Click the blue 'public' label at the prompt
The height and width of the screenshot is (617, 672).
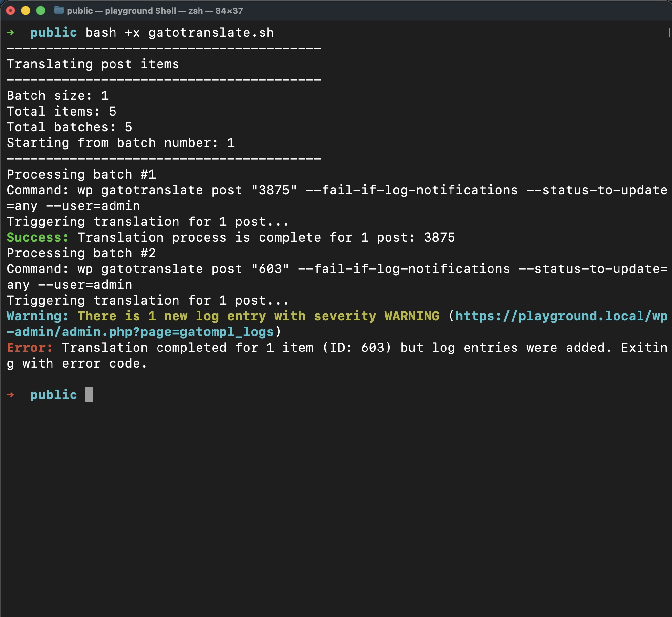(x=53, y=394)
